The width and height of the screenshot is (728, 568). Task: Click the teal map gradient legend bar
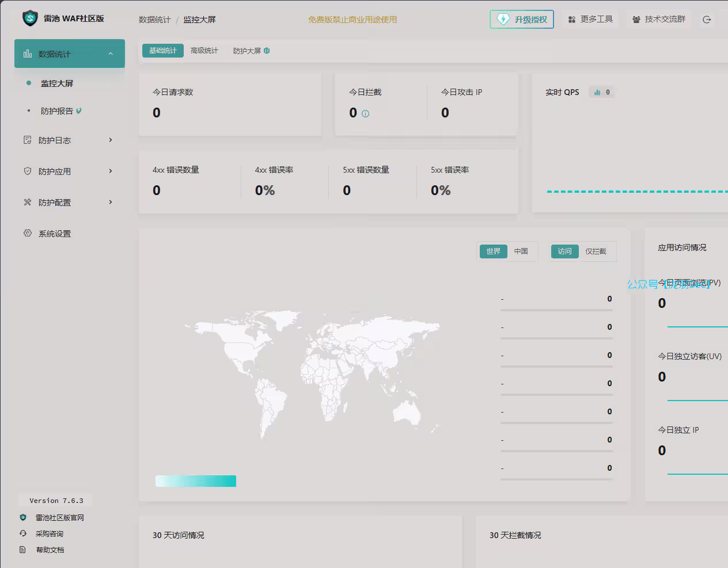[x=196, y=481]
